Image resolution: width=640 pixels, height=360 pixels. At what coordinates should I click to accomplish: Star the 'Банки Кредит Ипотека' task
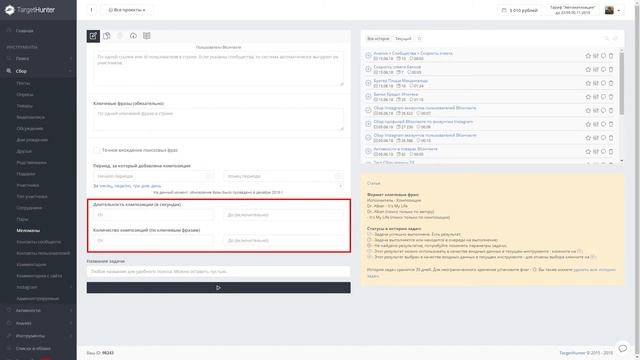[x=588, y=97]
